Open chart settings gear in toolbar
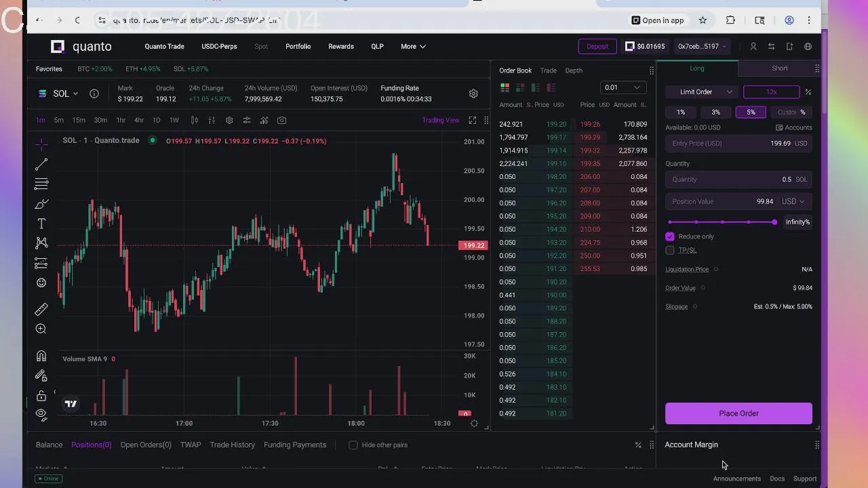The width and height of the screenshot is (868, 488). [229, 120]
